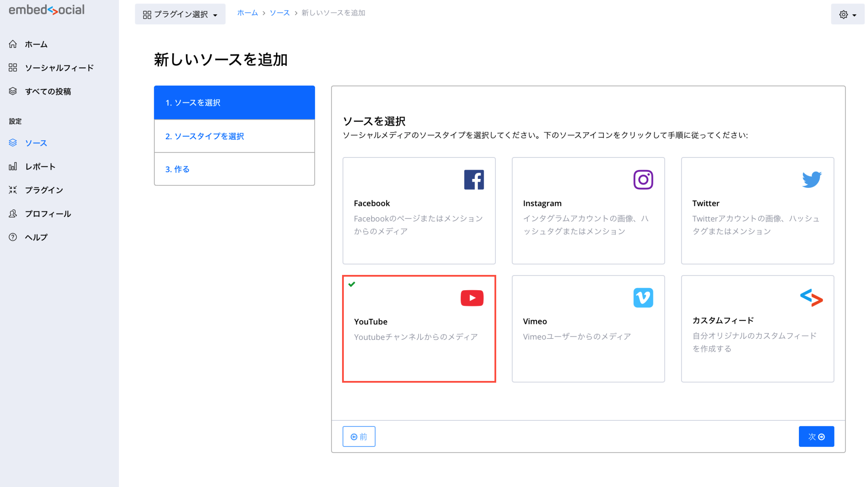Click the home icon beside ホーム in the sidebar
The width and height of the screenshot is (868, 487).
click(x=13, y=44)
